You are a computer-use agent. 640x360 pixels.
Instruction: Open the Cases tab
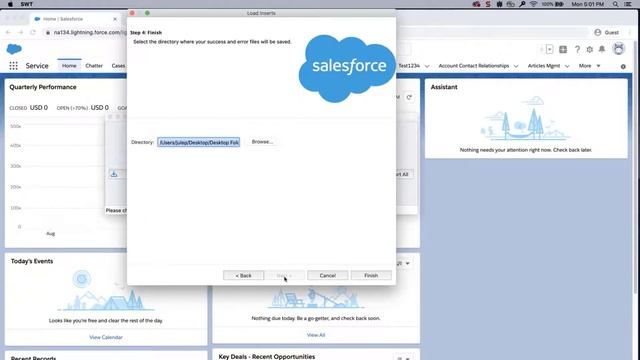[118, 66]
